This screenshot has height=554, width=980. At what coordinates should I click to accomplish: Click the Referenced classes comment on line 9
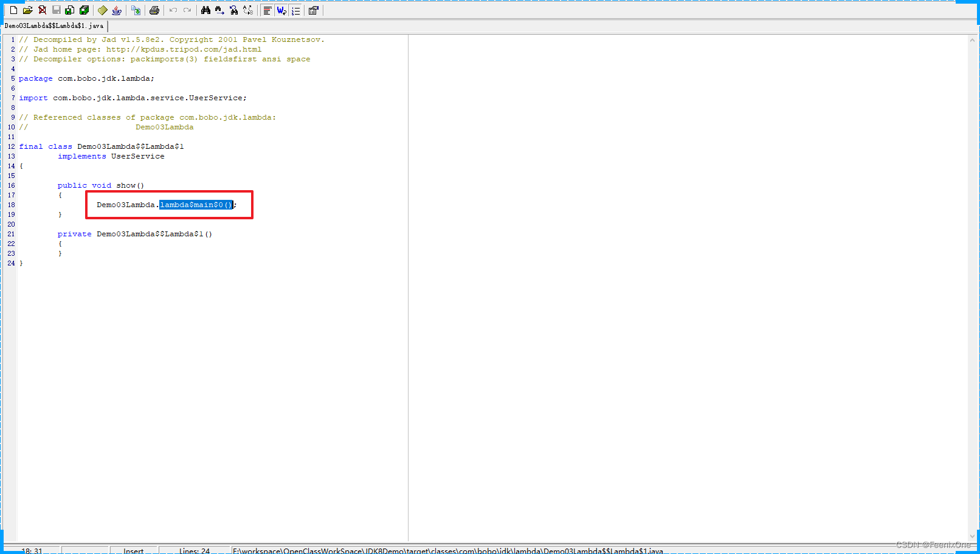pyautogui.click(x=148, y=117)
